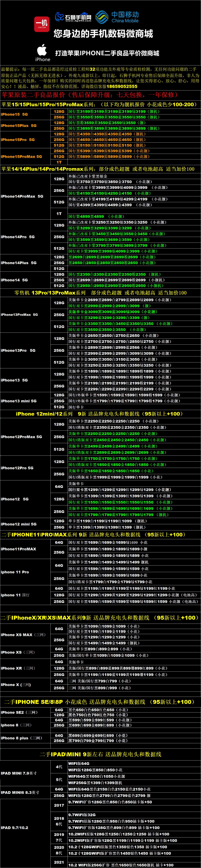This screenshot has height=868, width=201.
Task: Open the 零售机 13Pro/13ProMax series heading
Action: (x=100, y=292)
